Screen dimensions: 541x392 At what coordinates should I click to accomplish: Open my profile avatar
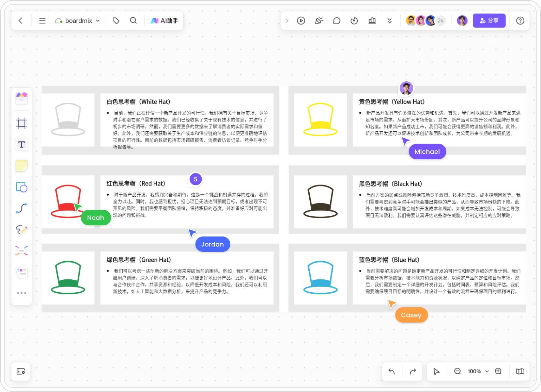462,21
